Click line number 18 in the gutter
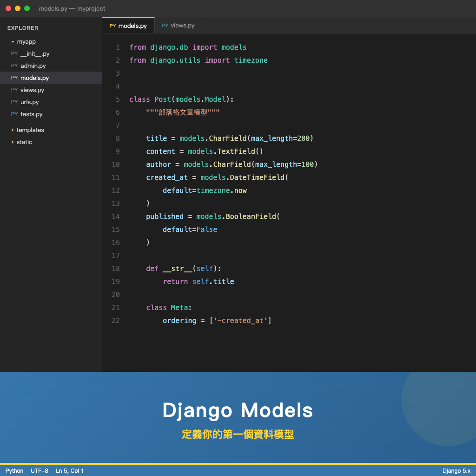This screenshot has height=476, width=476. click(116, 268)
